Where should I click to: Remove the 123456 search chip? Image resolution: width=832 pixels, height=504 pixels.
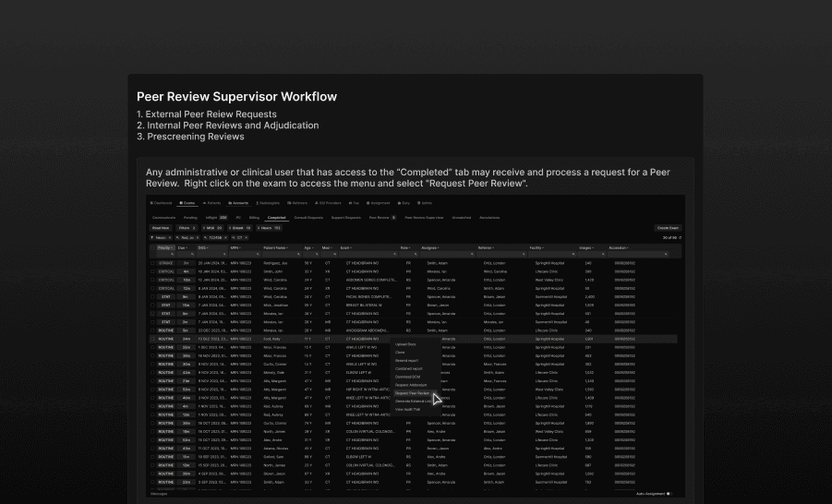pyautogui.click(x=225, y=237)
